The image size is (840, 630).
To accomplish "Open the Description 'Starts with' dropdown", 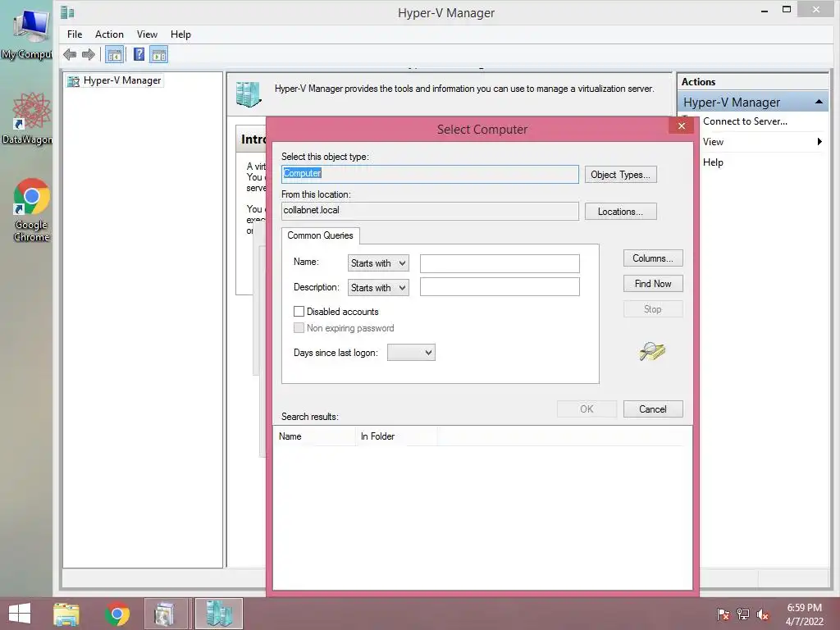I will tap(378, 288).
